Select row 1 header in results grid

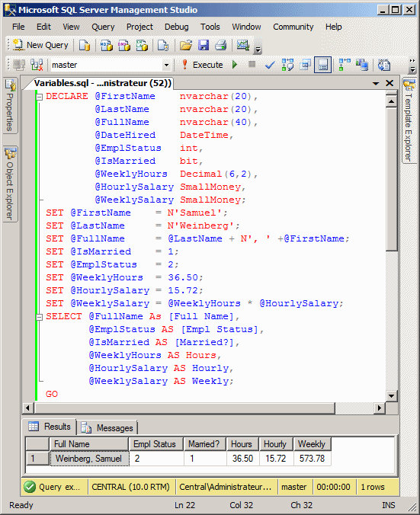coord(37,458)
